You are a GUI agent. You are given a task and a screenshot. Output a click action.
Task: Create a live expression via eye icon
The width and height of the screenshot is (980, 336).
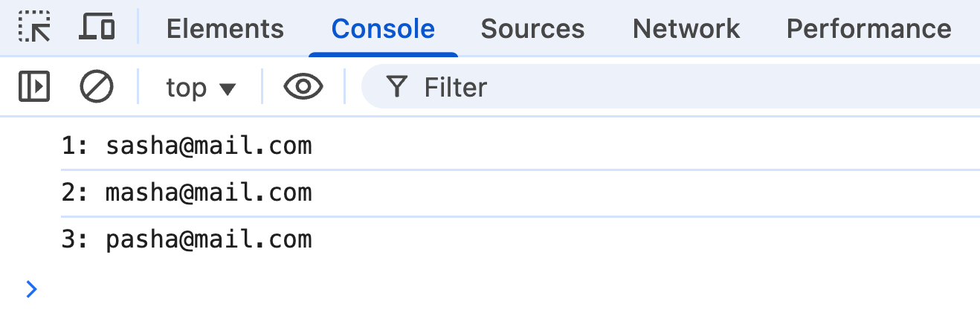click(303, 87)
